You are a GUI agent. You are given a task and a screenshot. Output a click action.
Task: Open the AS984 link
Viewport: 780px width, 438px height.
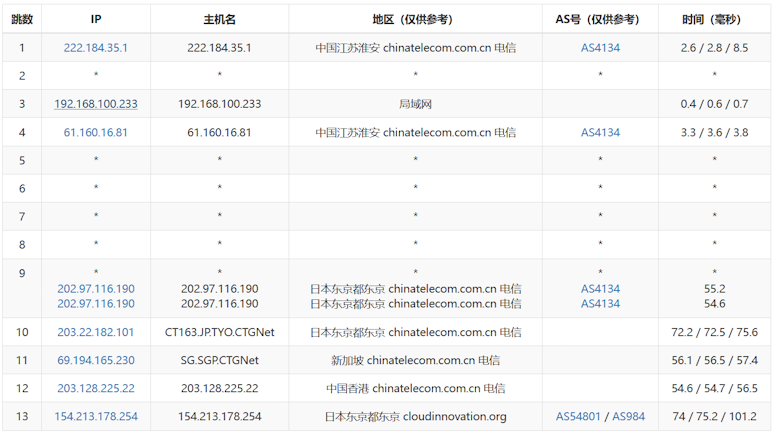click(628, 417)
